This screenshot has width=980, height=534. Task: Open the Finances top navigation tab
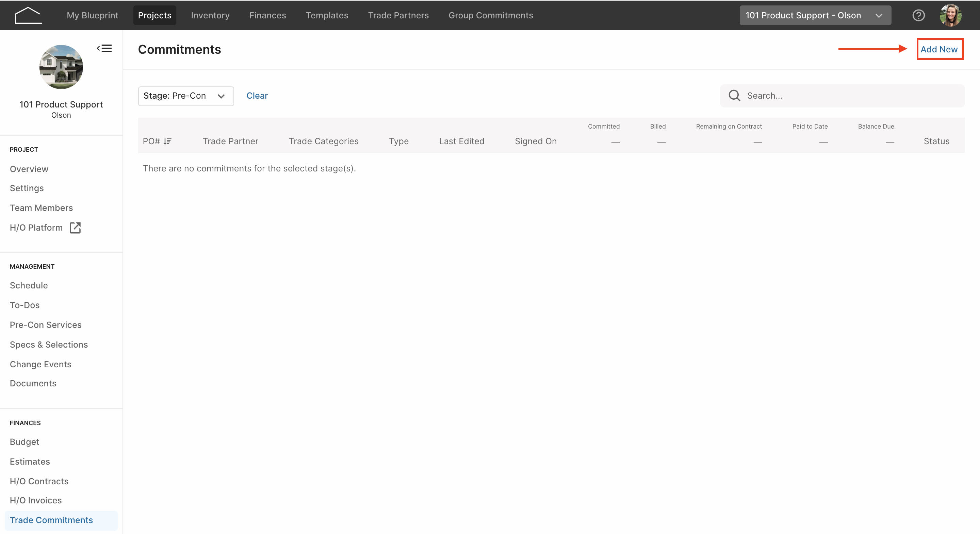click(x=267, y=15)
